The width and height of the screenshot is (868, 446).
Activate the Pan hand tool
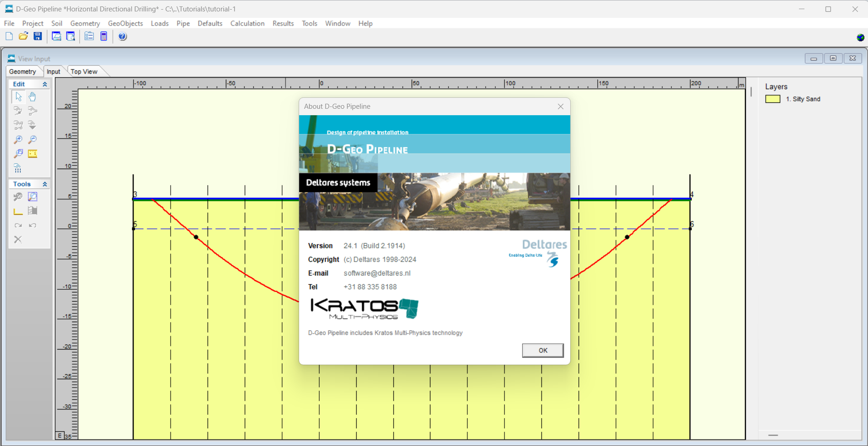(x=32, y=96)
